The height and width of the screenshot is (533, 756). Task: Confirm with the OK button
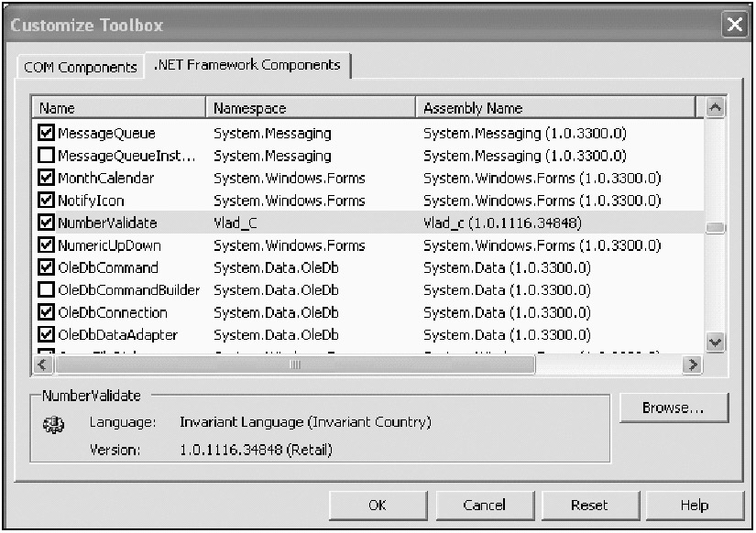click(x=377, y=505)
